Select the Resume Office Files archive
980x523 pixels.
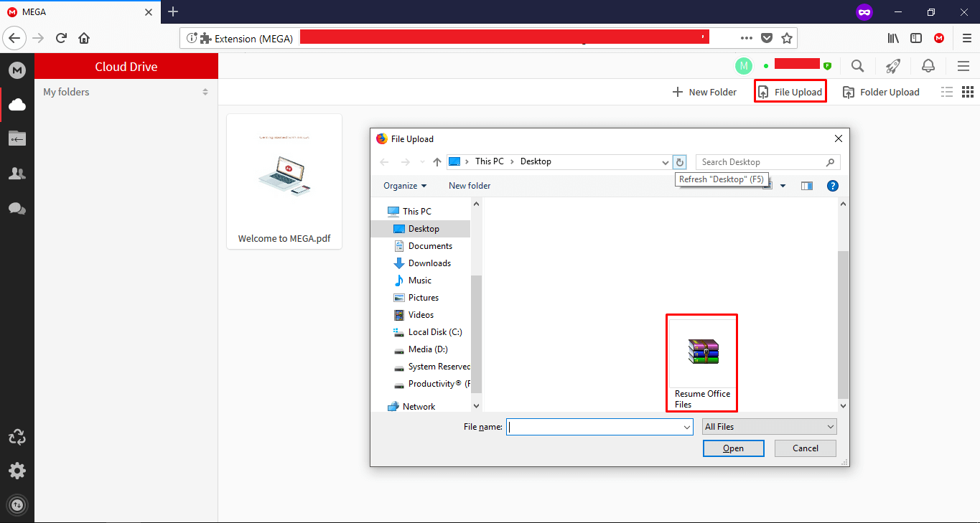click(702, 364)
